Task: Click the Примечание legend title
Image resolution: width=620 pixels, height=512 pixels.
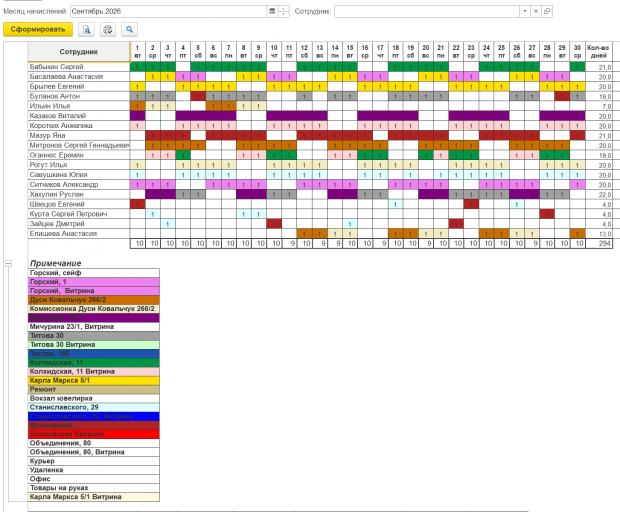Action: coord(56,263)
